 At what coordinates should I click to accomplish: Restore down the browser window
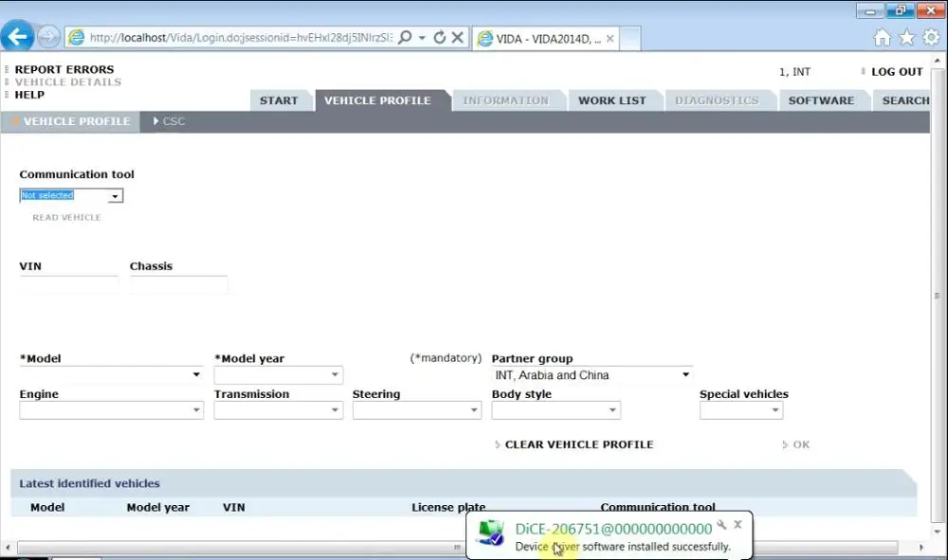coord(901,9)
